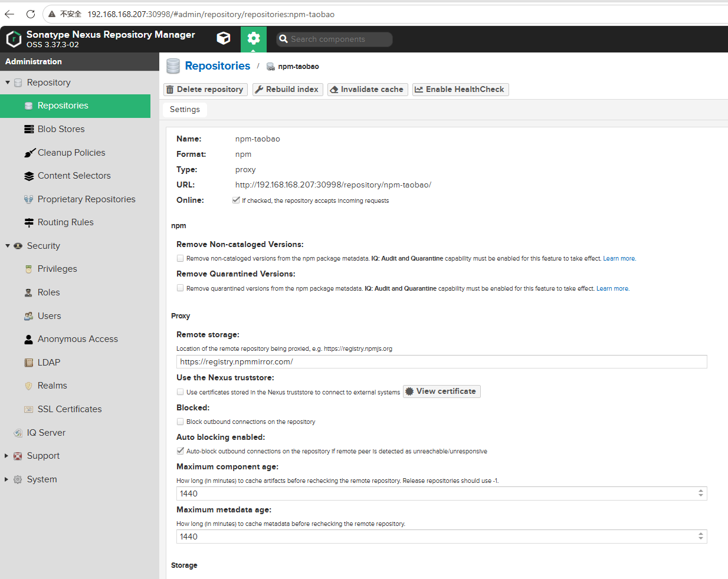Switch to the Settings tab
Screen dimensions: 728x579
point(185,110)
